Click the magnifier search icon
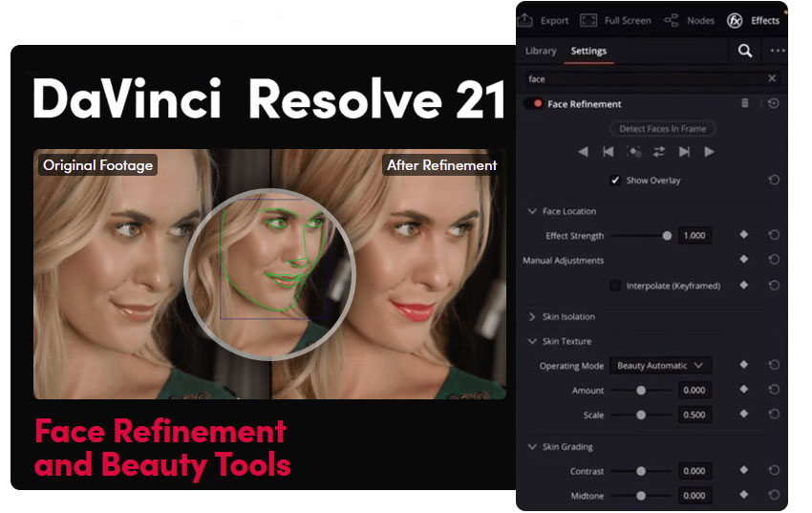This screenshot has height=513, width=812. [x=745, y=51]
